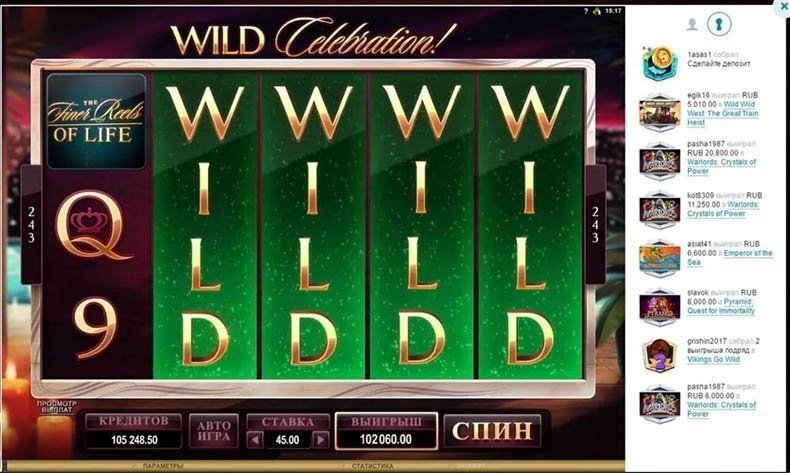Click The Finer Reels of Life logo

tap(96, 121)
